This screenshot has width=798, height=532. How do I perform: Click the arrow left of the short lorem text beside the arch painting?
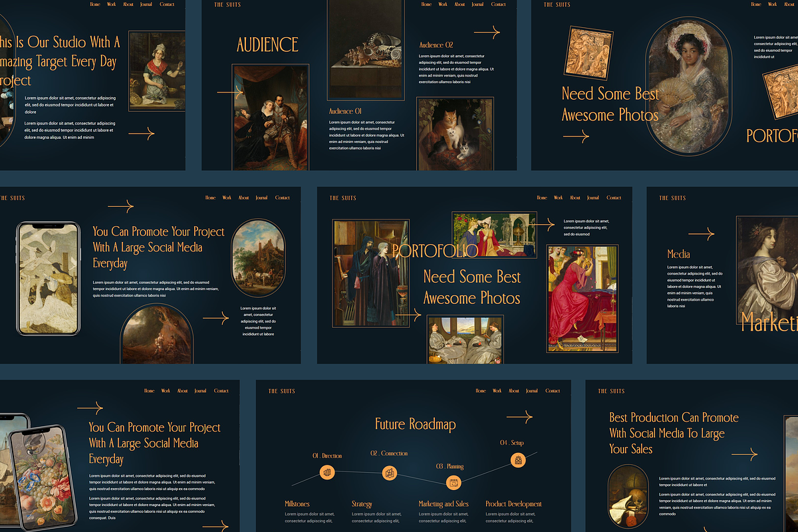(216, 319)
